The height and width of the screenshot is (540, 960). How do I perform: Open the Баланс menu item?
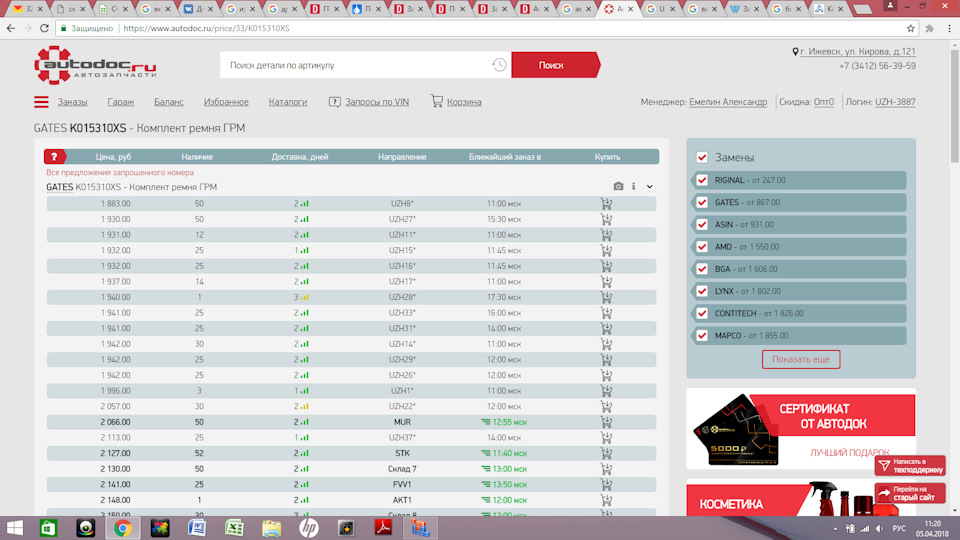[x=169, y=102]
